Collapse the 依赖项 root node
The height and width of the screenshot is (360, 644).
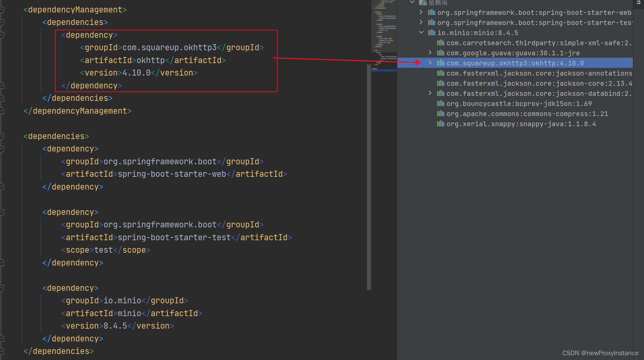(412, 2)
